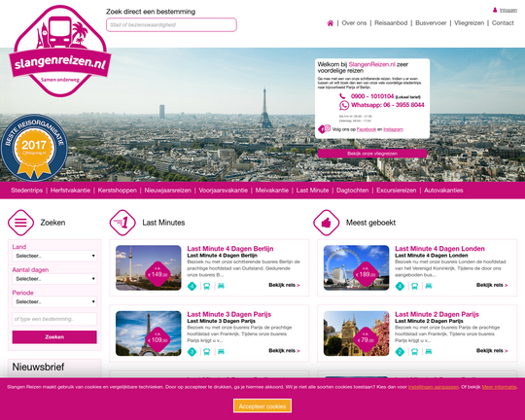
Task: Open the Land dropdown
Action: click(x=54, y=256)
